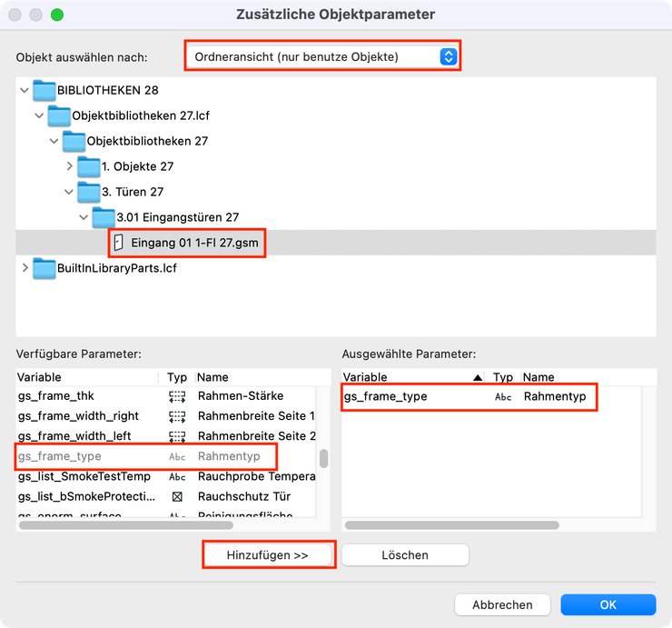Screen dimensions: 672x628
Task: Click the BIBLIOTHEKEN 28 folder icon
Action: click(x=44, y=91)
